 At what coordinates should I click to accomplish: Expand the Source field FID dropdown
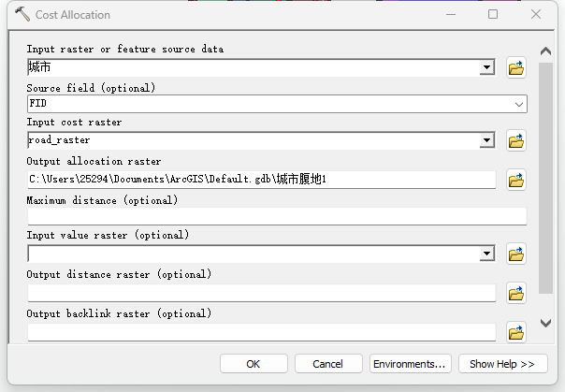coord(519,104)
